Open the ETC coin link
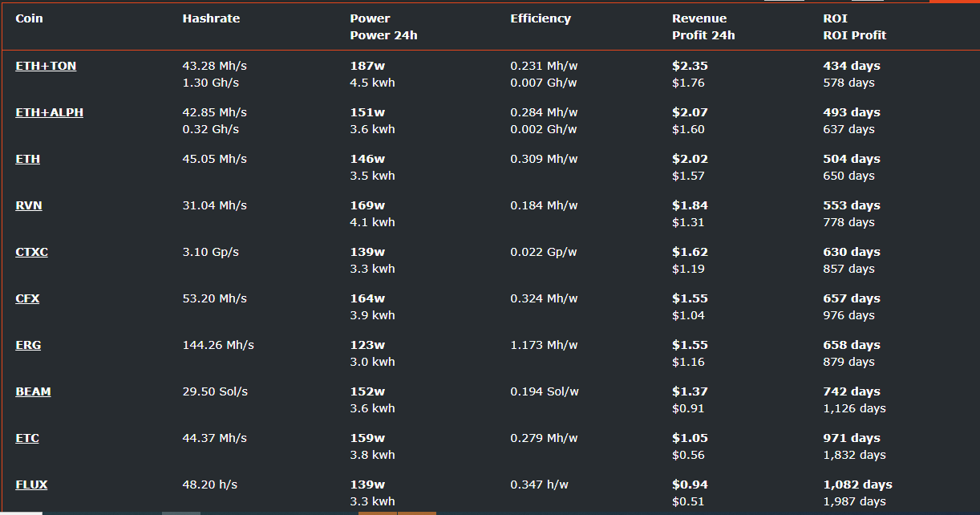 tap(27, 438)
